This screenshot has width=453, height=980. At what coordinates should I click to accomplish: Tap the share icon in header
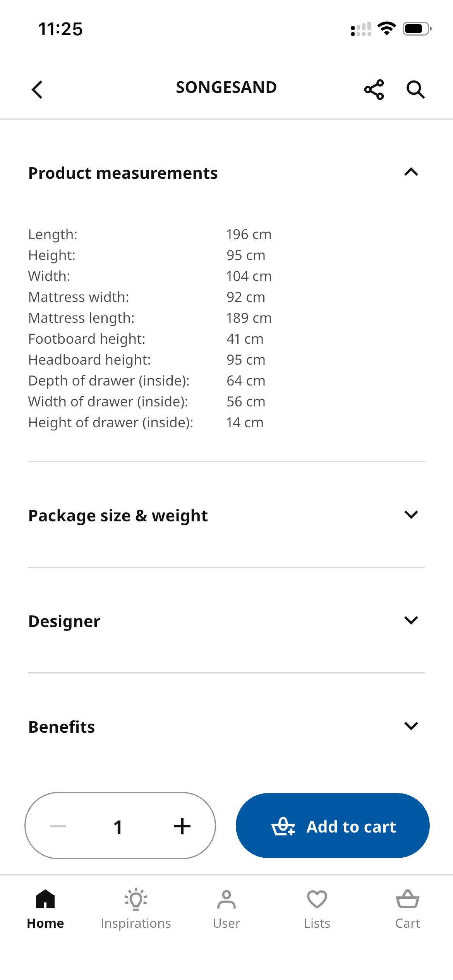pos(374,90)
